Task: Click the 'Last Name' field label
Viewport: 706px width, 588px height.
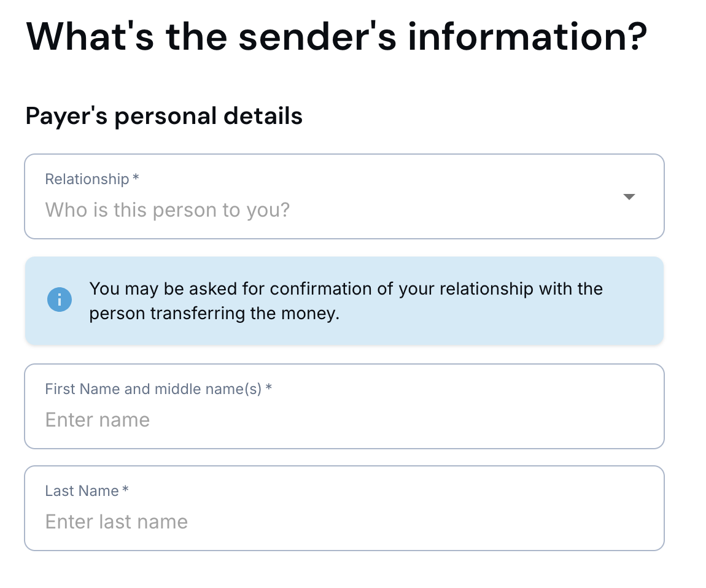Action: tap(82, 491)
